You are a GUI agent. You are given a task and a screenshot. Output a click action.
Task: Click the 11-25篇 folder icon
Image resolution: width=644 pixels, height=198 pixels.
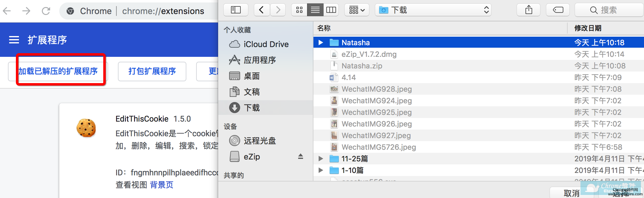(x=334, y=159)
